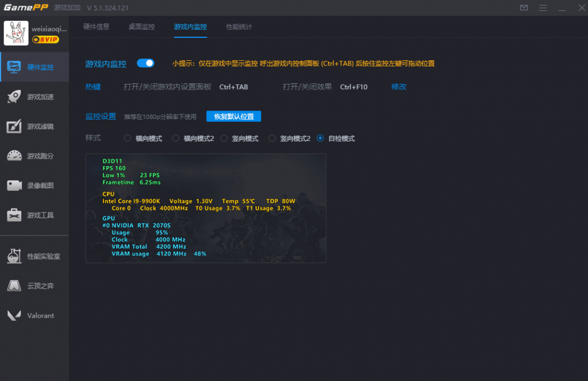
Task: Select the 横向模式 radio button
Action: (x=127, y=138)
